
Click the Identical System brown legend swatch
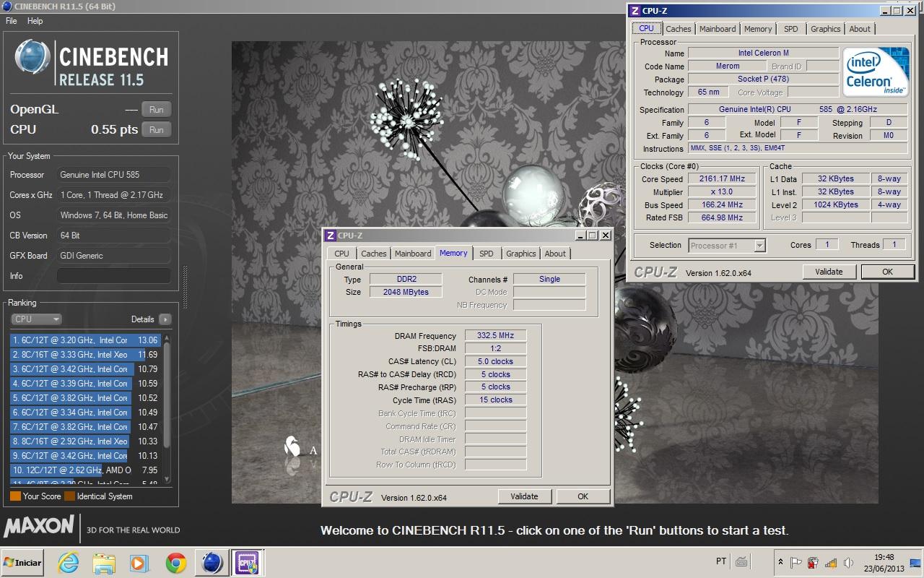[70, 496]
